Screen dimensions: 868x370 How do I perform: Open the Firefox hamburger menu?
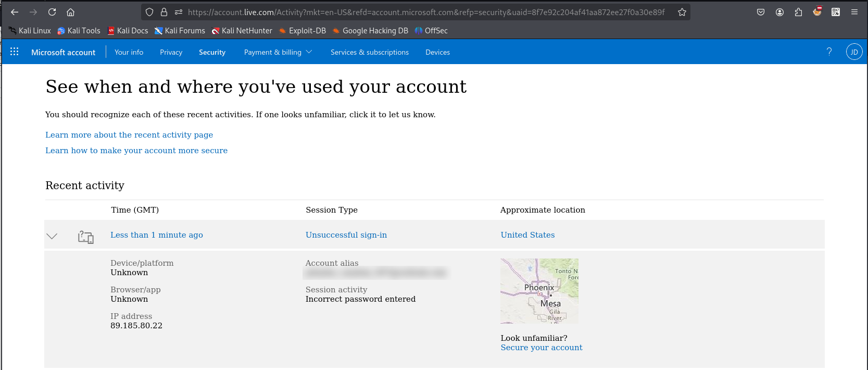pos(854,12)
